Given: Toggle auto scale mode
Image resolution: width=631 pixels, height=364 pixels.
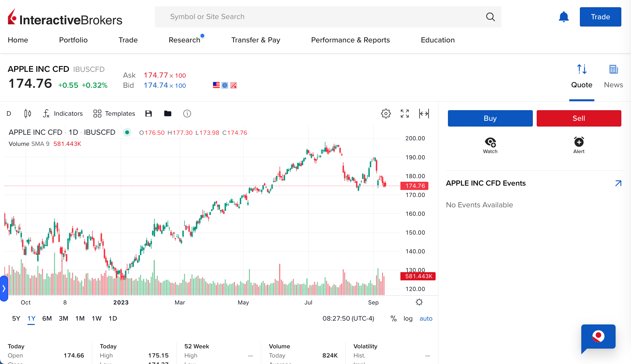Looking at the screenshot, I should [x=426, y=318].
